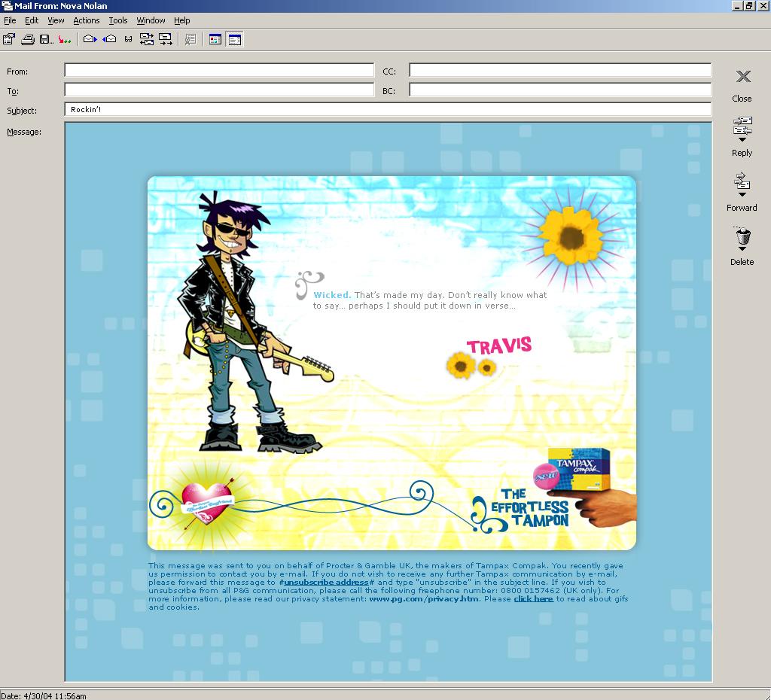
Task: Print the message using printer icon
Action: coord(28,39)
